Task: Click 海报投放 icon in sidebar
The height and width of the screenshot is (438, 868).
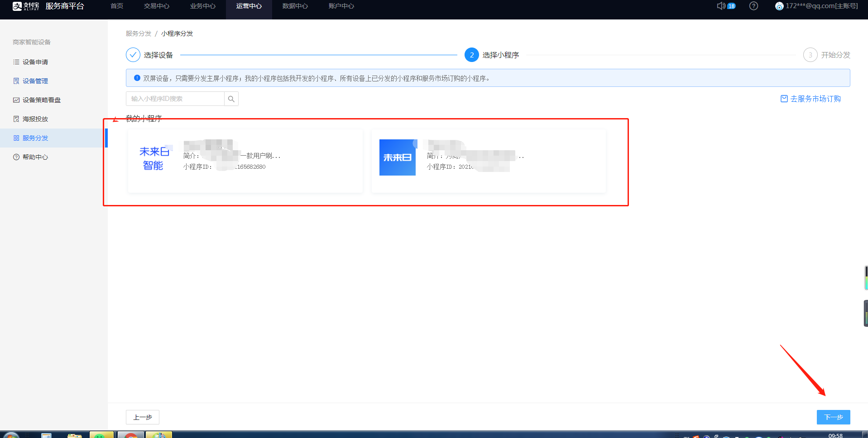Action: (x=16, y=119)
